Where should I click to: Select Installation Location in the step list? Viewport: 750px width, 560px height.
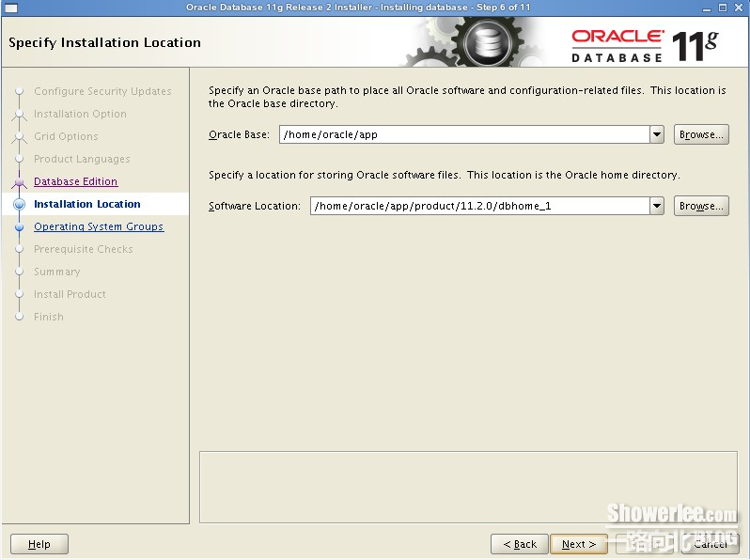pyautogui.click(x=86, y=205)
